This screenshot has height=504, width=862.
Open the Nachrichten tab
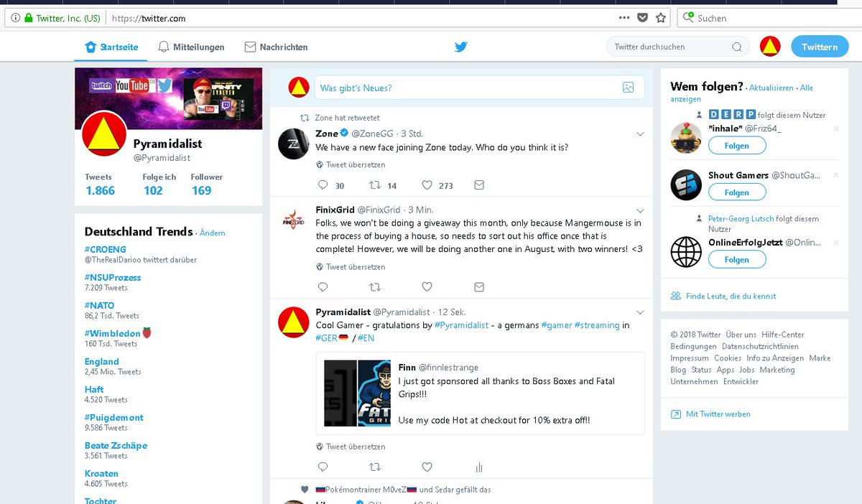276,47
